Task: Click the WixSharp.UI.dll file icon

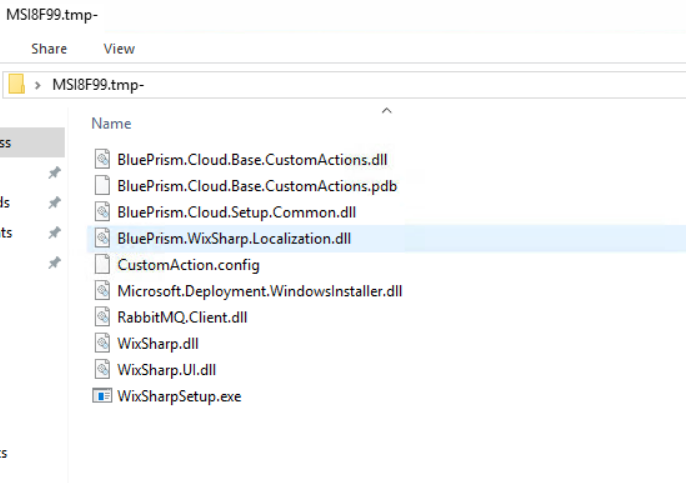Action: click(x=102, y=369)
